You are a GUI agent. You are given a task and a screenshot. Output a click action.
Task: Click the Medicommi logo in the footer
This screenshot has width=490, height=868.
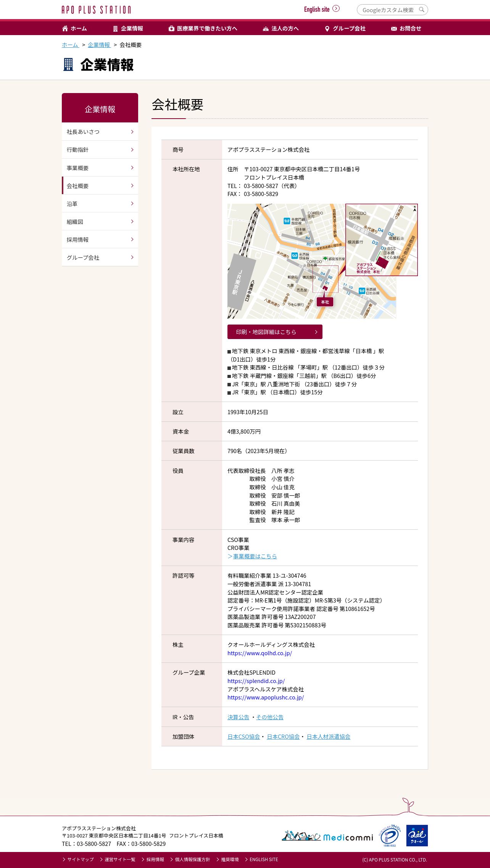click(x=327, y=836)
